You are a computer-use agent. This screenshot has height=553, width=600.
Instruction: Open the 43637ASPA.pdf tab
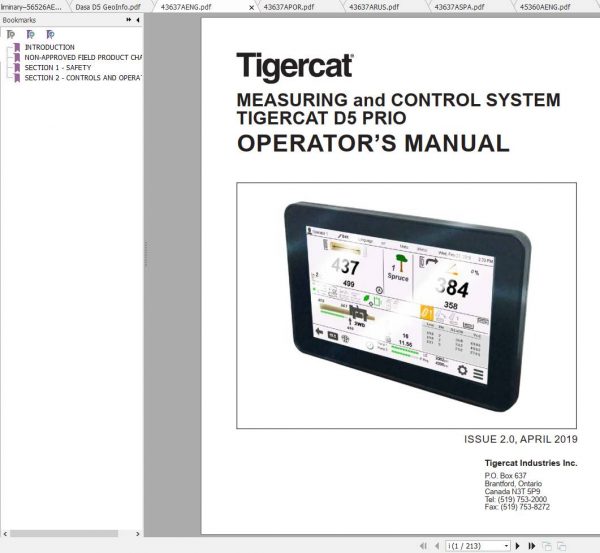pos(459,7)
